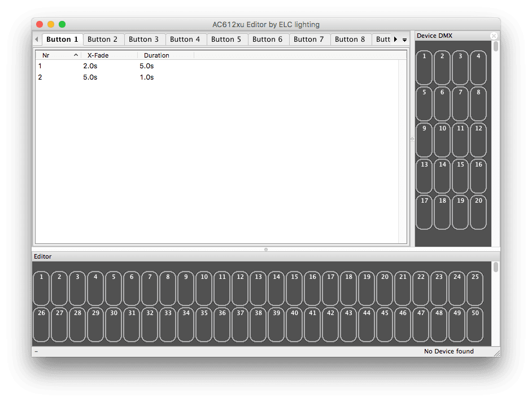
Task: Open the tab list dropdown menu
Action: click(404, 40)
